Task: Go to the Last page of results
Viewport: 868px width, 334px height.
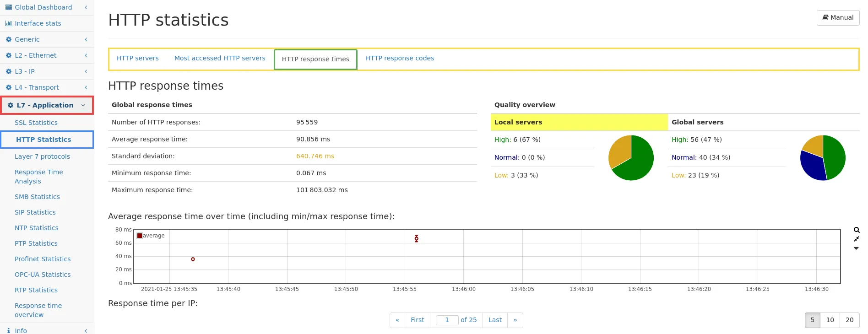Action: pos(494,320)
